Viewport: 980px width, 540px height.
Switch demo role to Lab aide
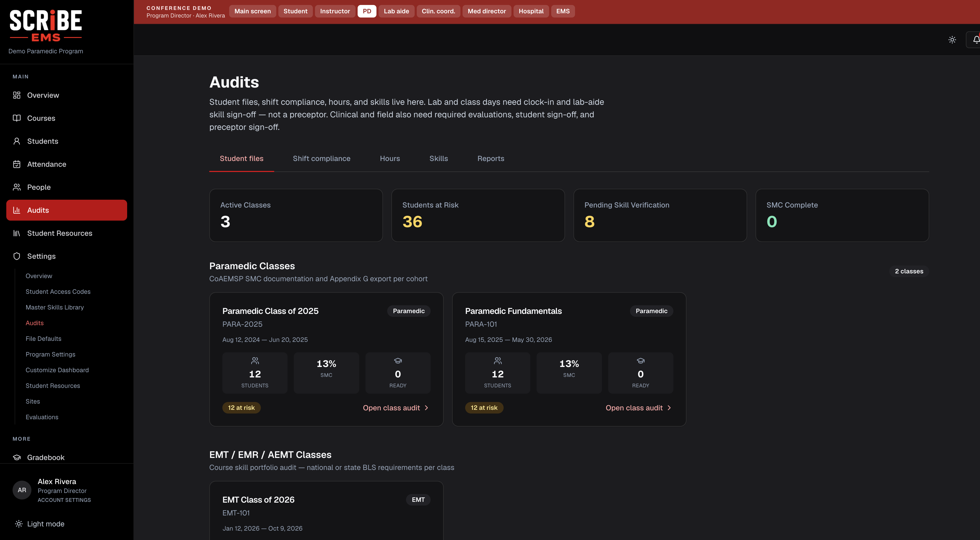tap(396, 11)
